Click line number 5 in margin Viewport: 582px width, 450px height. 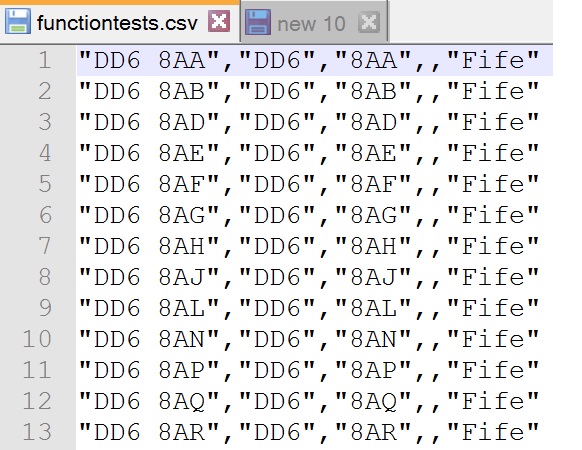coord(45,184)
